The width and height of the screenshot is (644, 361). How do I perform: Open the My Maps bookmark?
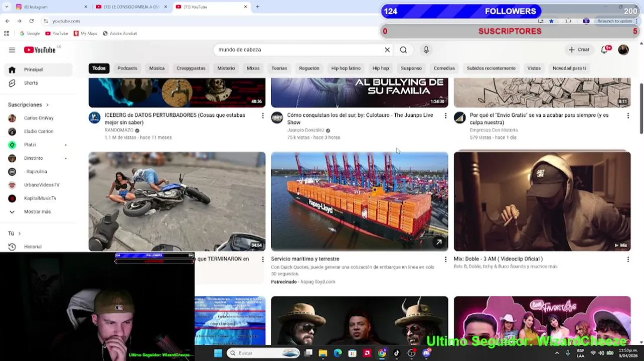(85, 34)
